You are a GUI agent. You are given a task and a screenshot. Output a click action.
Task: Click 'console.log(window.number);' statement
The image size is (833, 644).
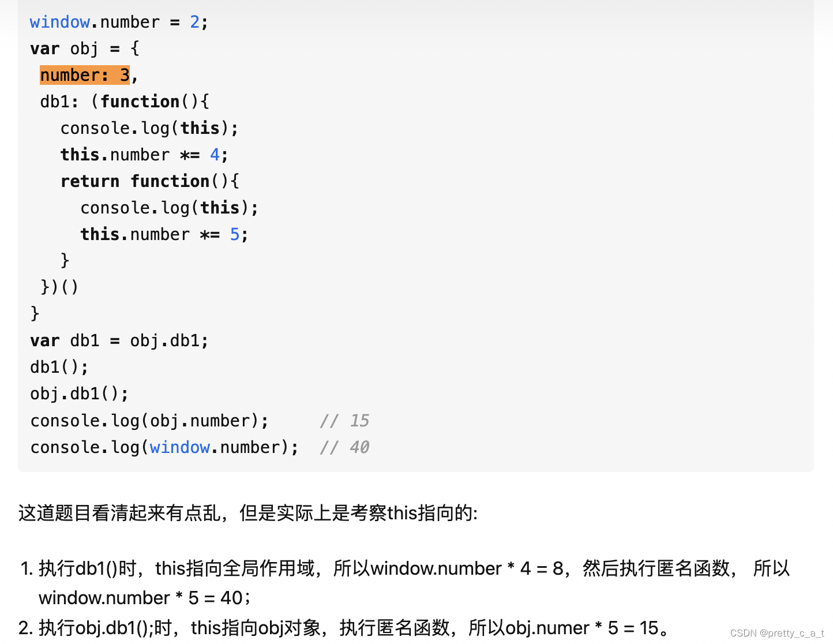tap(164, 447)
